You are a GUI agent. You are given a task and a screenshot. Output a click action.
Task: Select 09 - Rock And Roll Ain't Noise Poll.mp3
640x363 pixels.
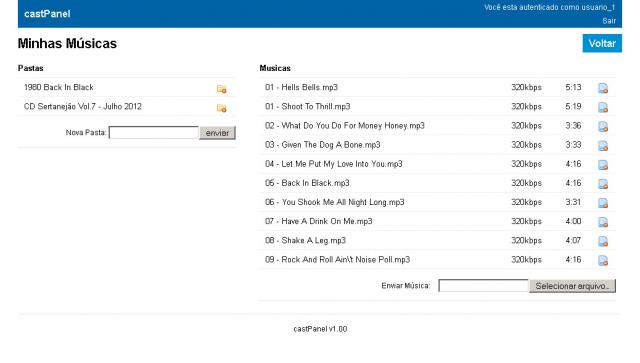coord(338,260)
